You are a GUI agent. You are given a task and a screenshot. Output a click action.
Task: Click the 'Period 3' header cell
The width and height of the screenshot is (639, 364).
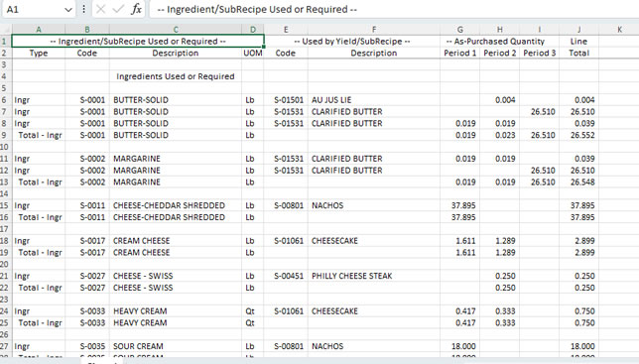click(x=539, y=53)
